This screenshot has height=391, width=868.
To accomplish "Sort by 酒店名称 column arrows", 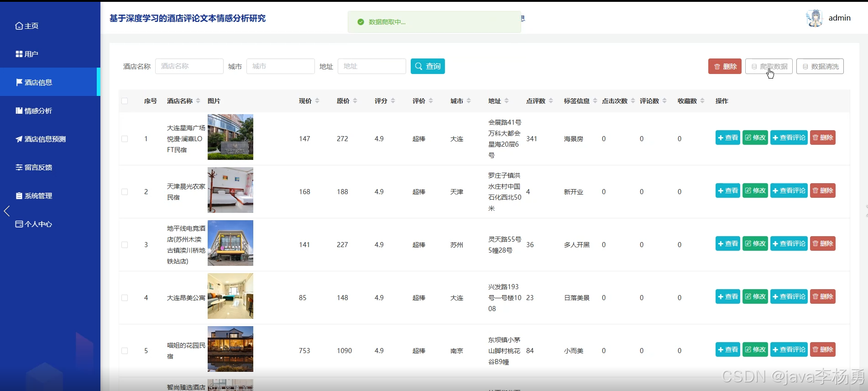I will click(x=198, y=101).
